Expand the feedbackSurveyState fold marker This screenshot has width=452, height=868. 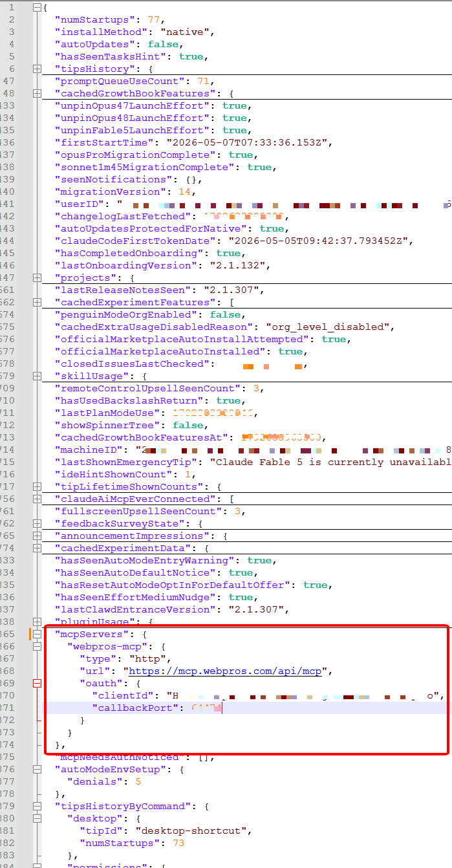click(37, 523)
